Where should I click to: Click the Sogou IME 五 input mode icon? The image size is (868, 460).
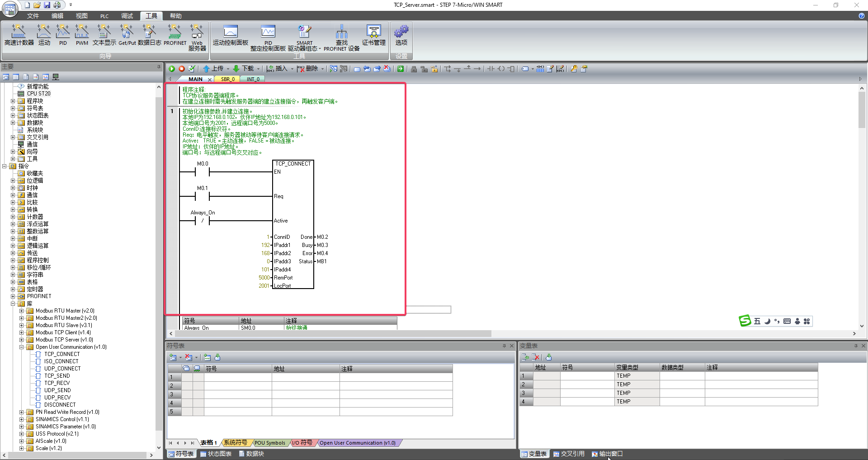point(757,322)
